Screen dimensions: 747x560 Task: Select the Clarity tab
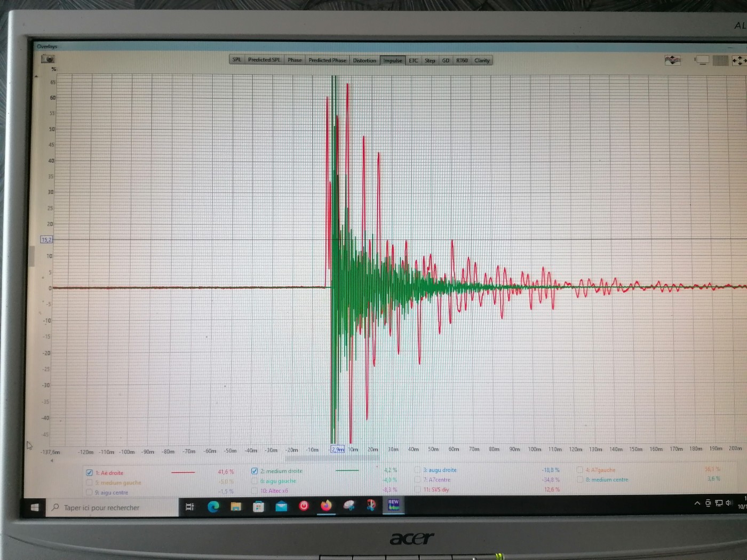[482, 60]
